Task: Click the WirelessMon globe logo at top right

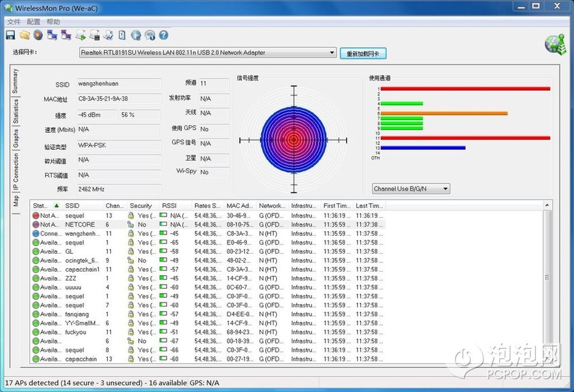Action: click(555, 45)
